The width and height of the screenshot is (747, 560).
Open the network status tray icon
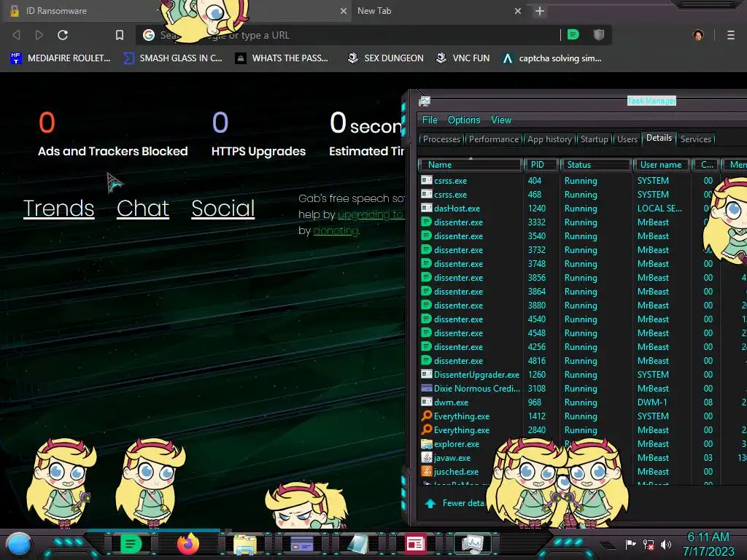(649, 544)
